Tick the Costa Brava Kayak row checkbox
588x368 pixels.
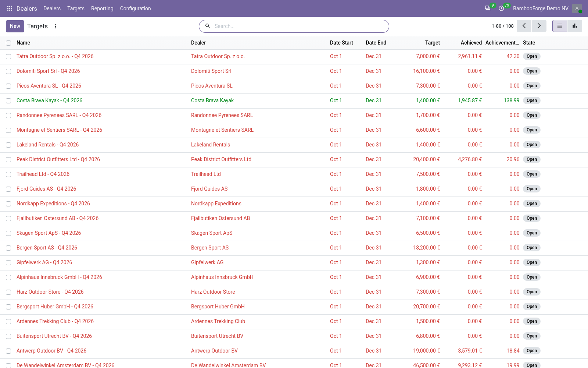(8, 101)
